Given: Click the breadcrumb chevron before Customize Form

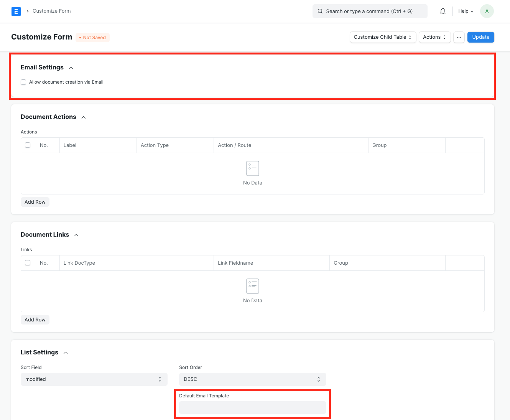Looking at the screenshot, I should tap(28, 11).
